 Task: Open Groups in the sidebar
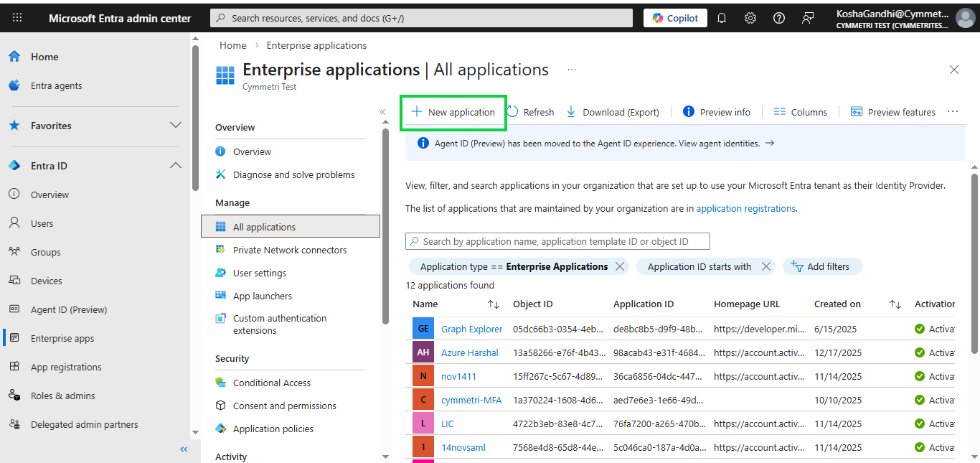(45, 252)
